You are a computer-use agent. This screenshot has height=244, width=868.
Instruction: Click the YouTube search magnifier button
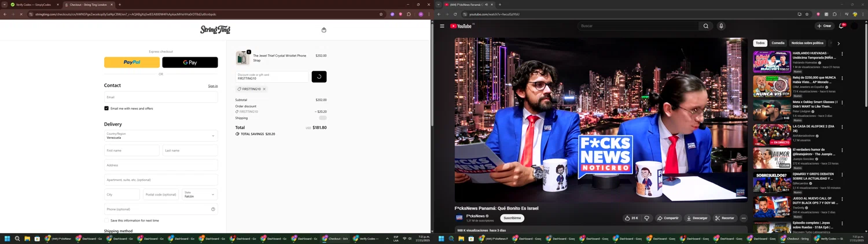[705, 26]
